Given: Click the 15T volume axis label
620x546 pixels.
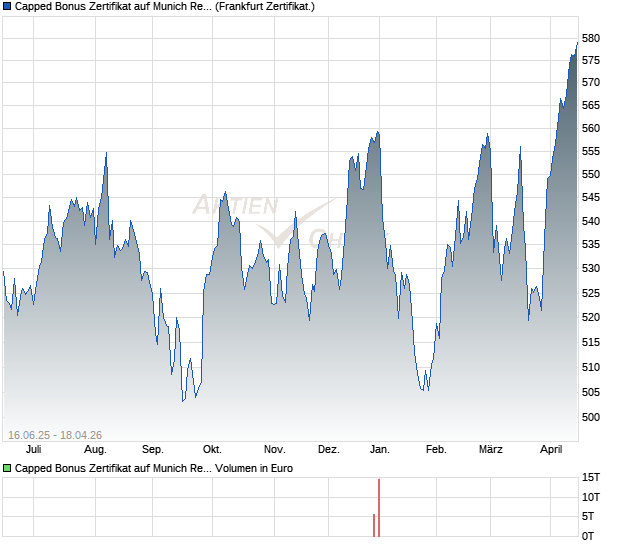Looking at the screenshot, I should pos(591,477).
